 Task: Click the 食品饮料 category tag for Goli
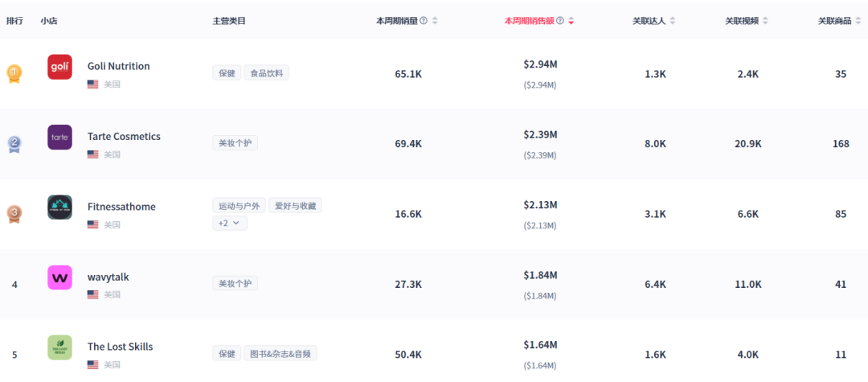pyautogui.click(x=266, y=73)
